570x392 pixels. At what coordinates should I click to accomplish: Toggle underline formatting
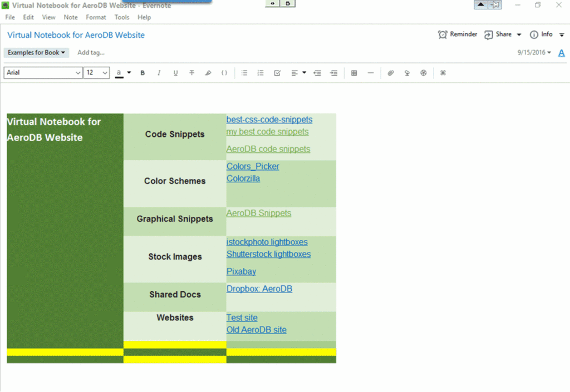176,73
